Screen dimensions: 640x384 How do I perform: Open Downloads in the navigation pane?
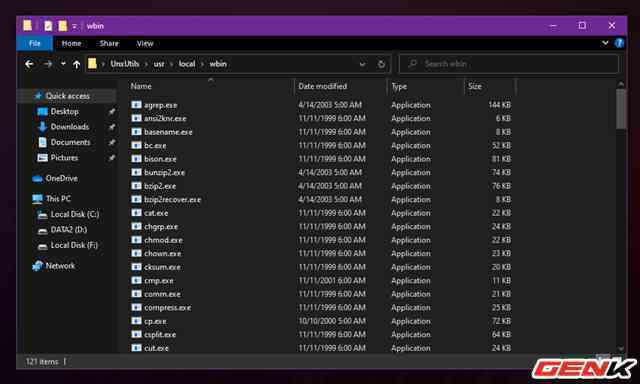coord(69,127)
